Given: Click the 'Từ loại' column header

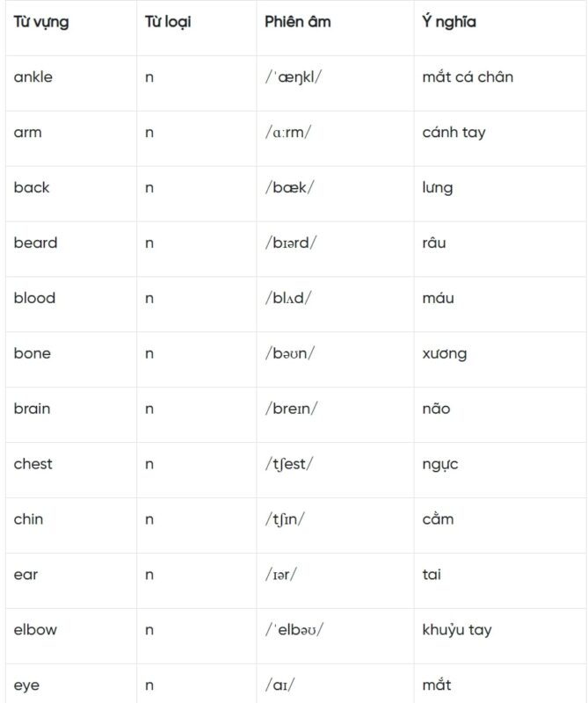Looking at the screenshot, I should pos(168,22).
